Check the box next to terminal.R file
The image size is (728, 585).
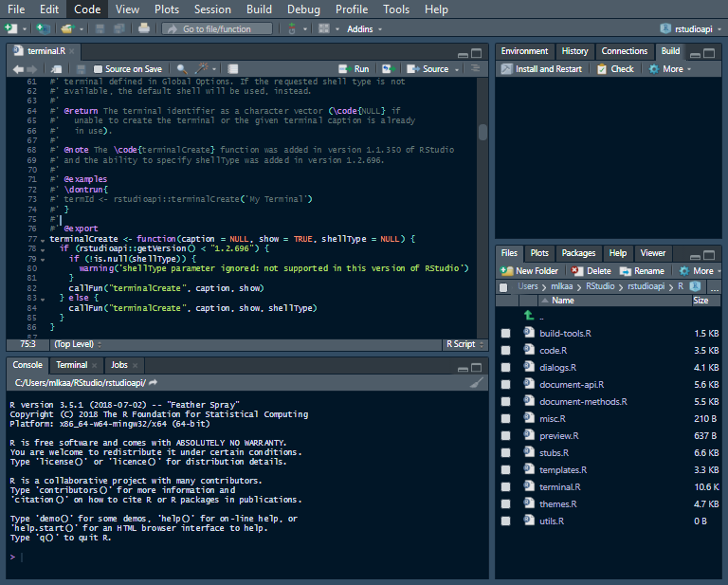click(505, 487)
